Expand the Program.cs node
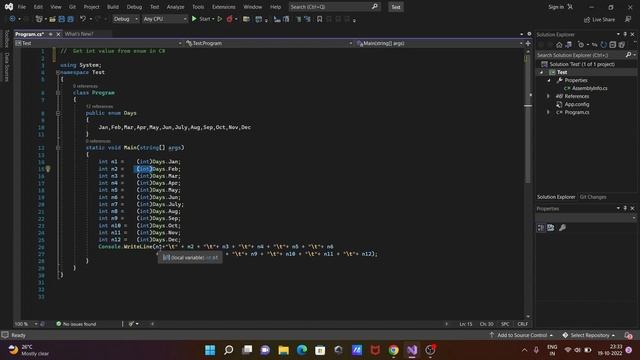The height and width of the screenshot is (360, 640). [x=549, y=112]
